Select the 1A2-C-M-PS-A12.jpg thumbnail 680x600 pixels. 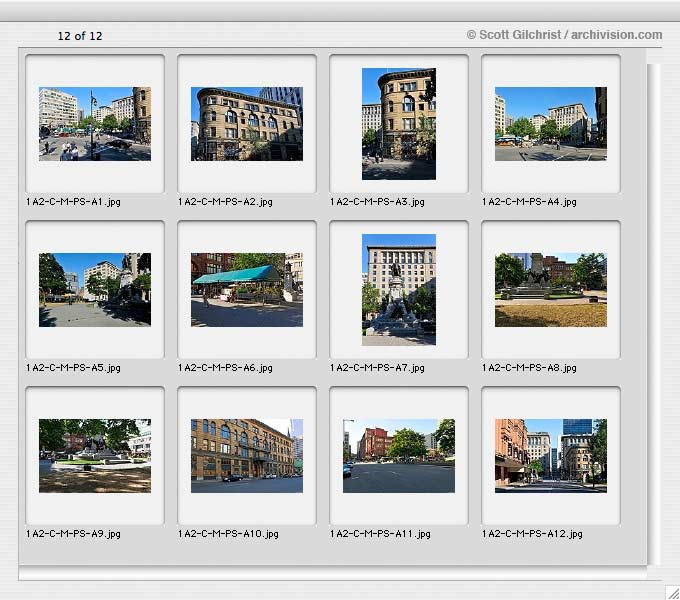(x=551, y=456)
